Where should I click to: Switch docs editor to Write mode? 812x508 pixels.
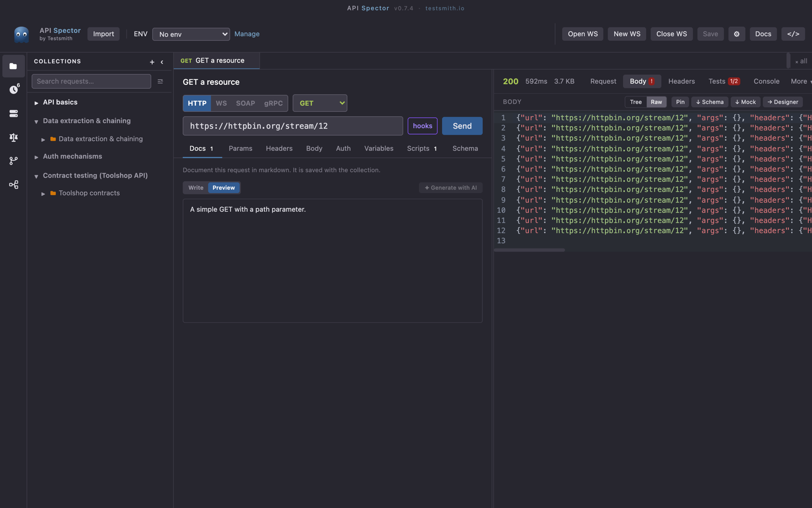tap(196, 188)
